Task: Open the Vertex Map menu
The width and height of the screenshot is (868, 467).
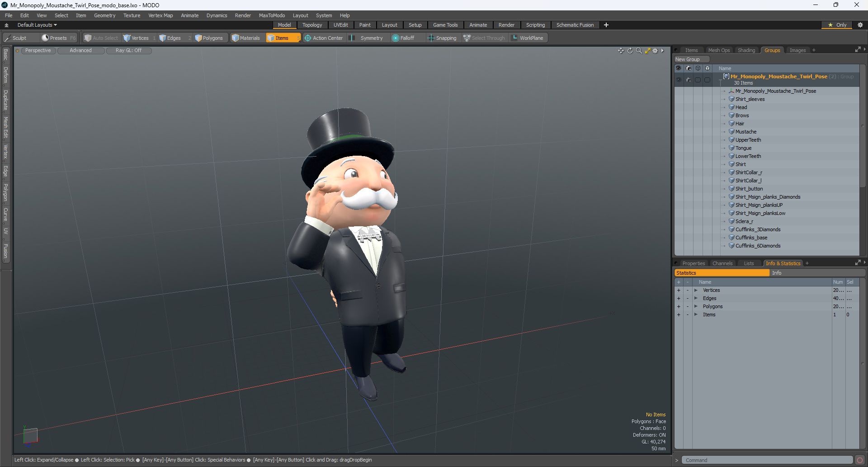Action: (160, 15)
